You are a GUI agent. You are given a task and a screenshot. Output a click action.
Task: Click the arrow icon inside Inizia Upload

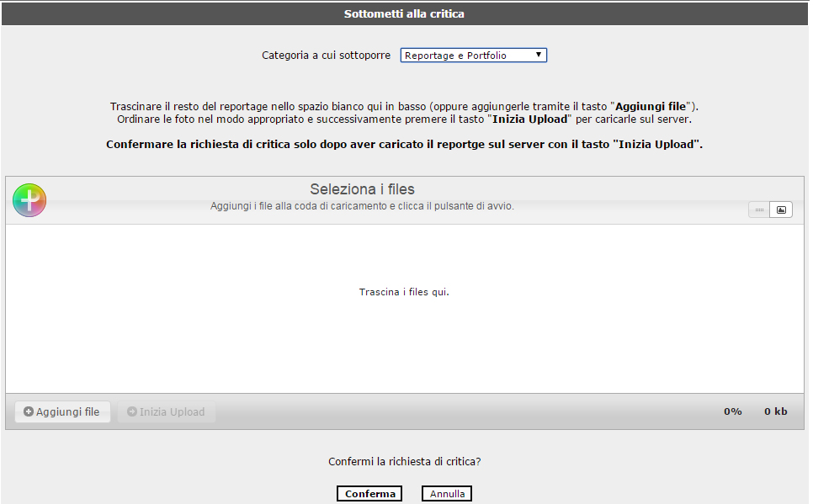tap(132, 412)
